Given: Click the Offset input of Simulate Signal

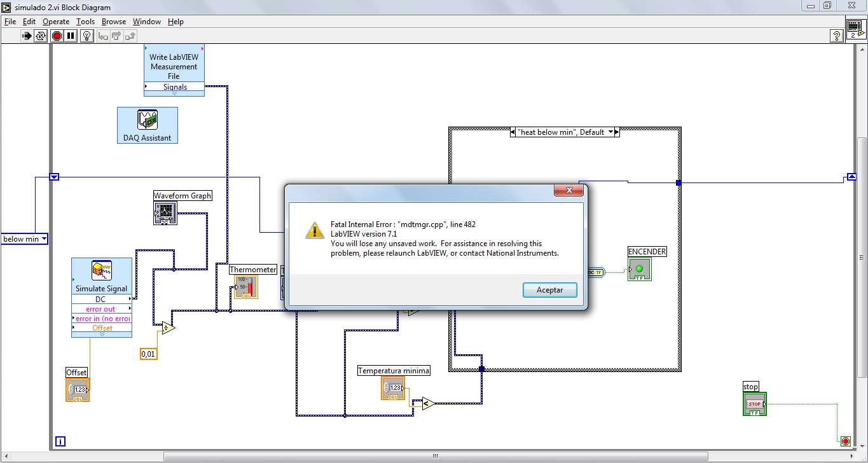Looking at the screenshot, I should coord(102,328).
